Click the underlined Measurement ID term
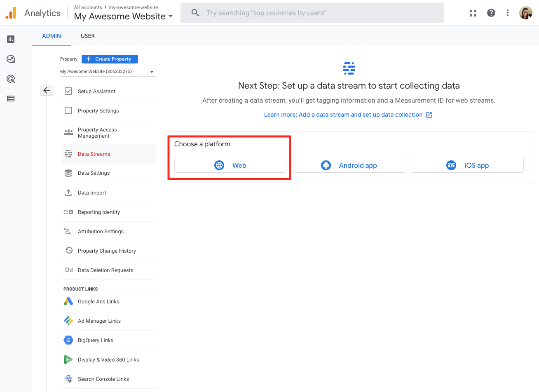The width and height of the screenshot is (539, 392). pos(419,101)
